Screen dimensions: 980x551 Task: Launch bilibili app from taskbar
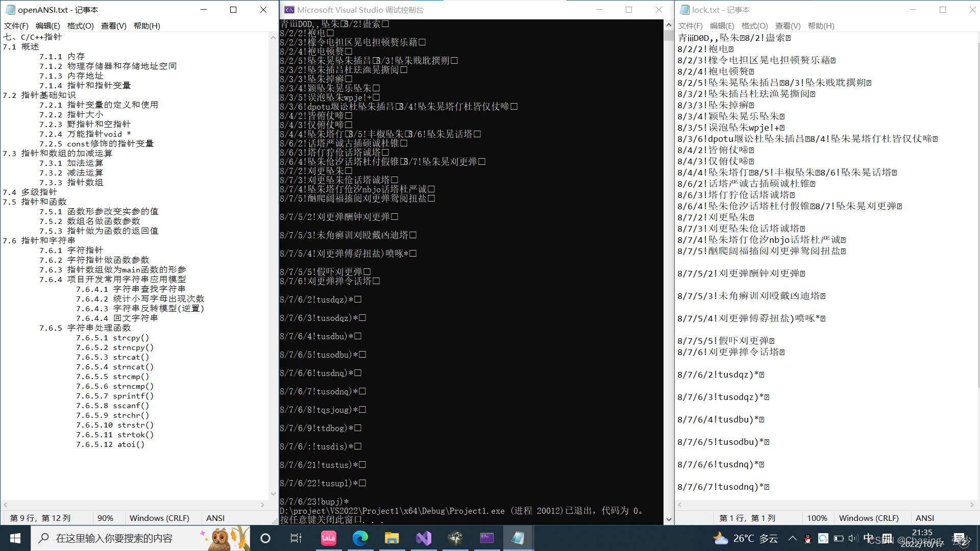click(x=328, y=538)
